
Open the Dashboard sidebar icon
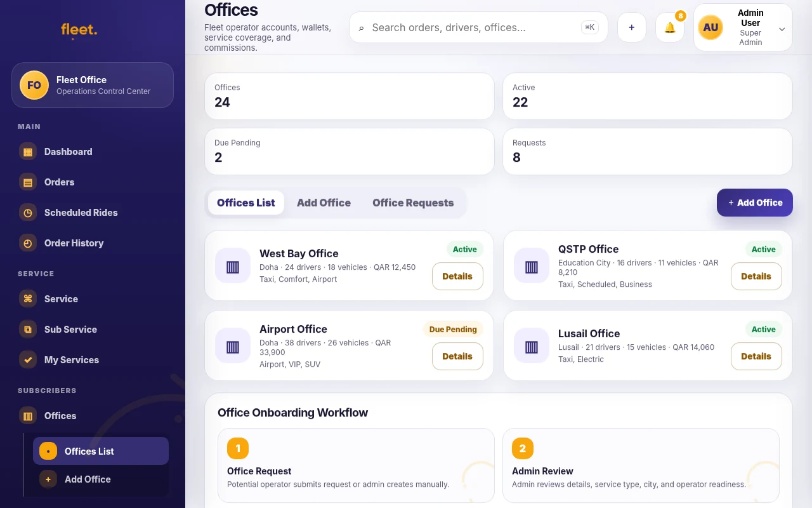[x=28, y=152]
